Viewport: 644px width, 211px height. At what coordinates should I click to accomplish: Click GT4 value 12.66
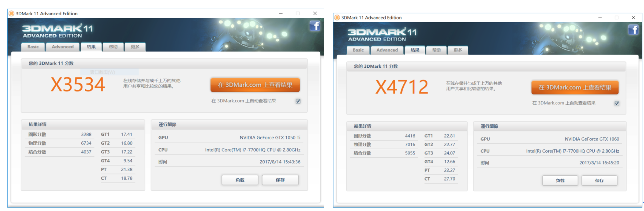click(449, 162)
